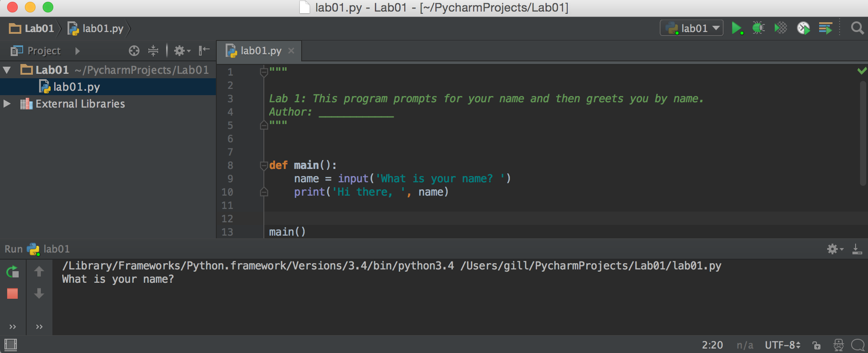Click the green zoom window button

pos(48,7)
